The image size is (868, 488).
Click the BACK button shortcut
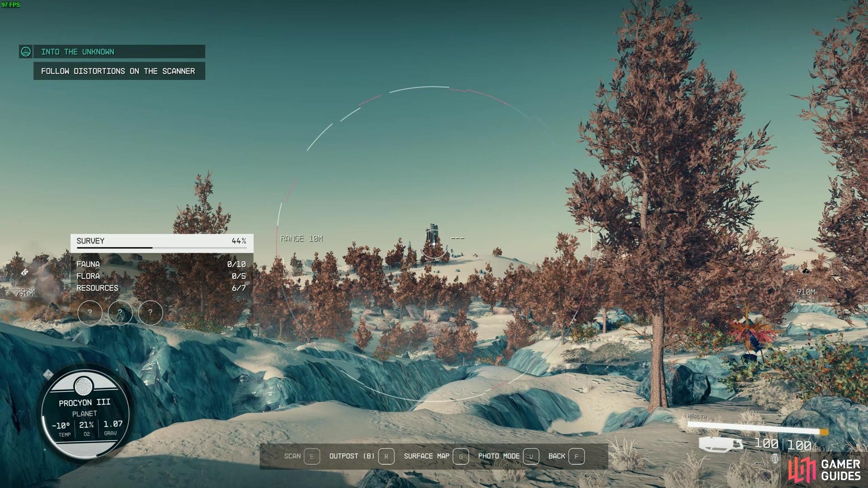click(576, 456)
